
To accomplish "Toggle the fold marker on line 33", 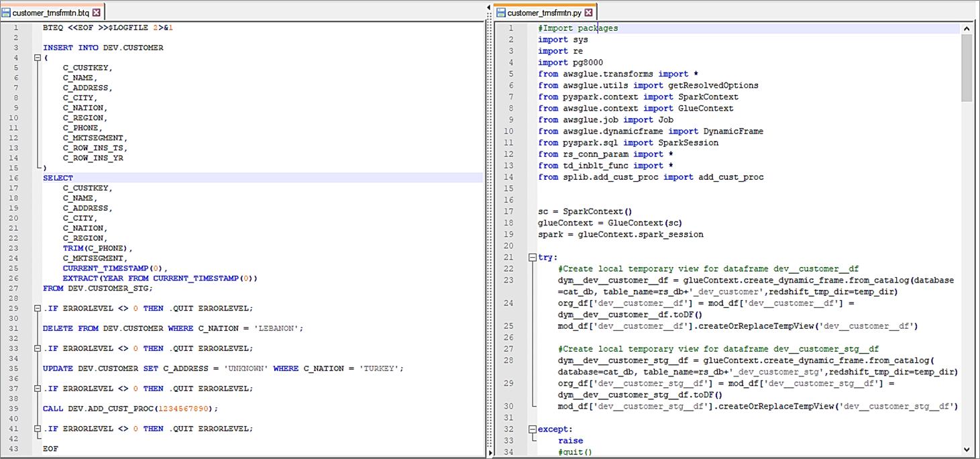I will (37, 349).
